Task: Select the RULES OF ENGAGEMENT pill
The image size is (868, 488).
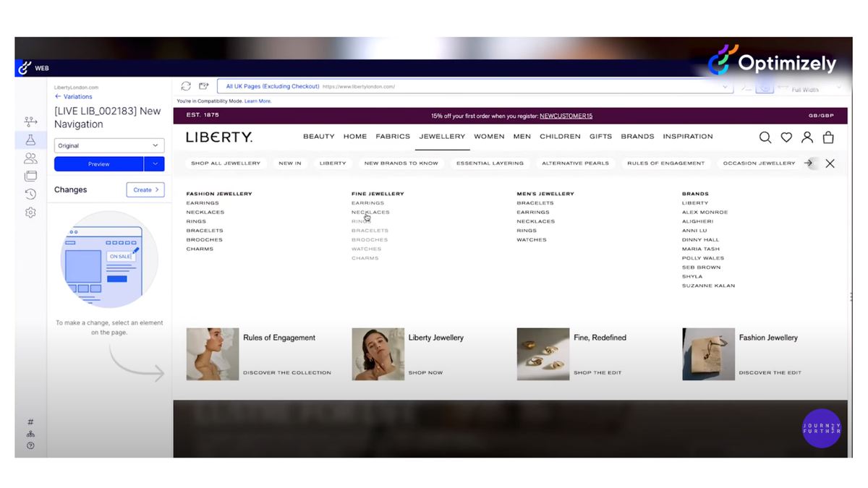Action: 665,163
